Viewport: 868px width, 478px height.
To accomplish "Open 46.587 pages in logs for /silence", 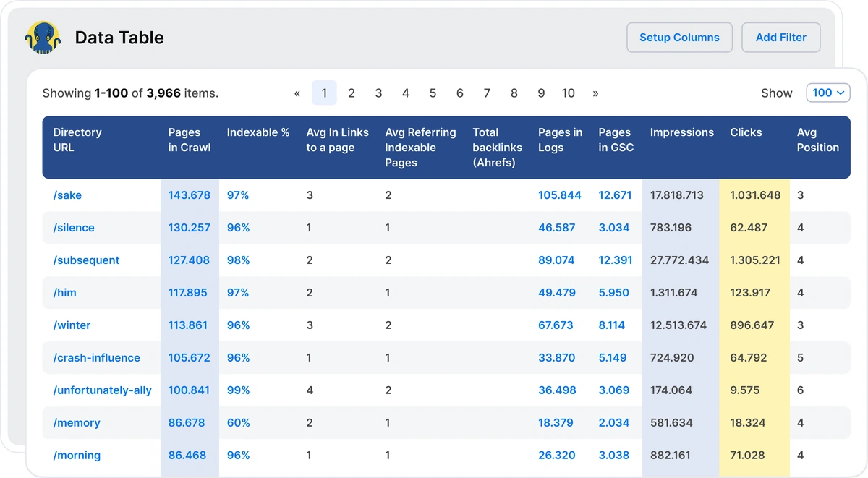I will click(x=556, y=228).
